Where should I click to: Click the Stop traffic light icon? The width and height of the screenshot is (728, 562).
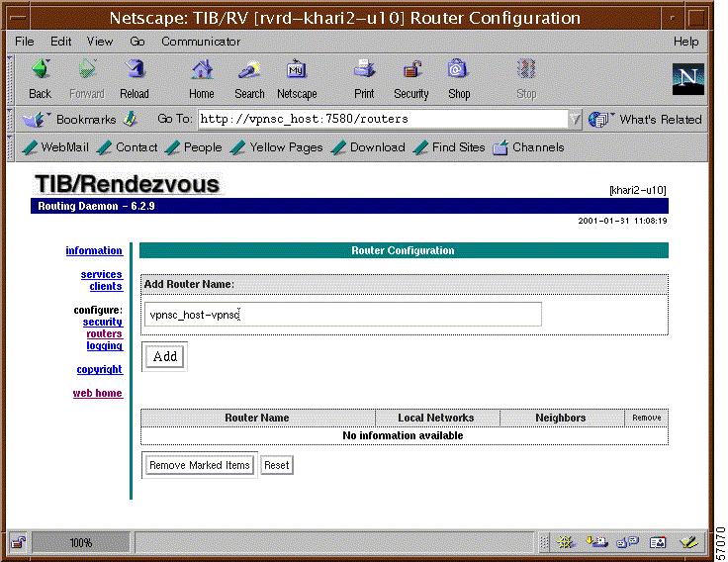(526, 69)
